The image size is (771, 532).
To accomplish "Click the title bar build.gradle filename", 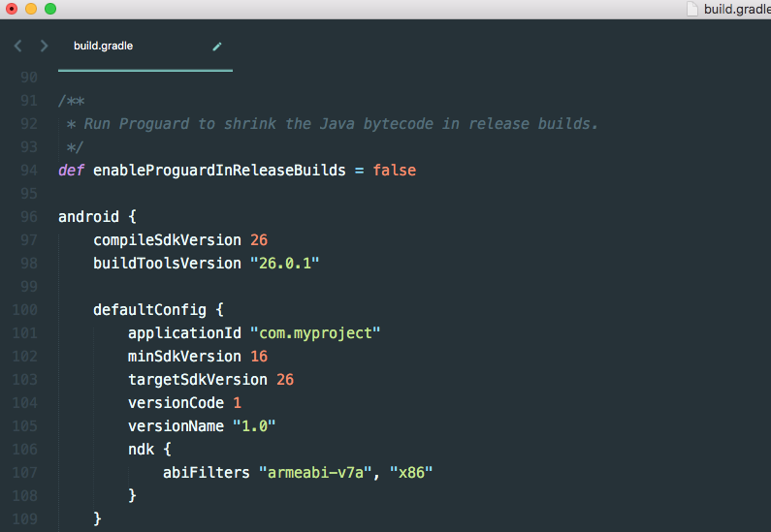I will (x=737, y=10).
